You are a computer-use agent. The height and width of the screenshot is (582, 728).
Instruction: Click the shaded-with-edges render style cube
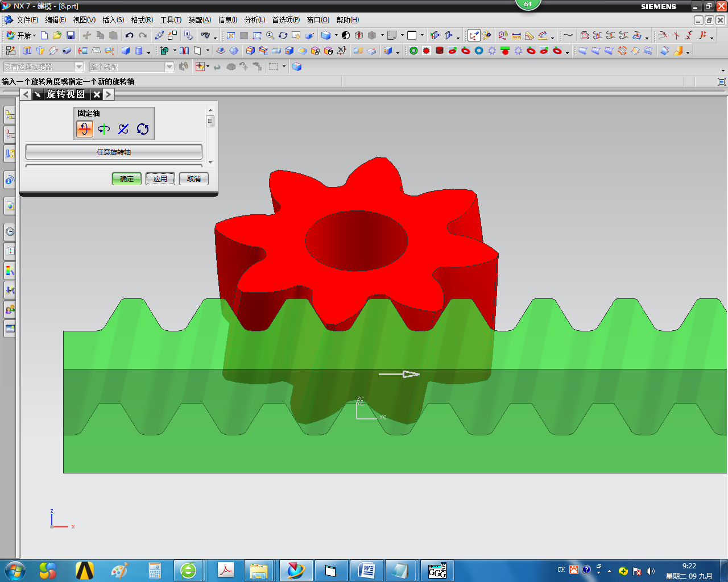tap(326, 35)
